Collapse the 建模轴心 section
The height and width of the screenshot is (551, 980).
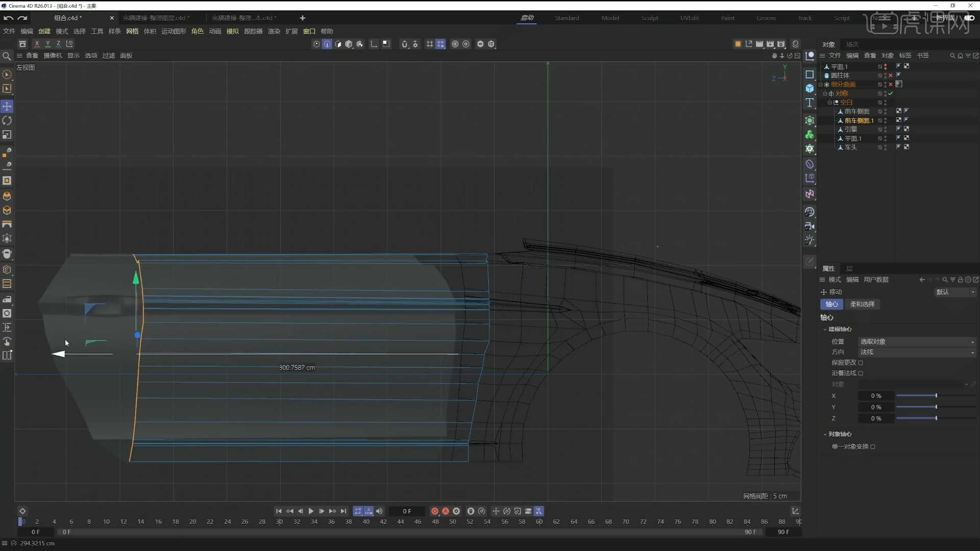tap(825, 329)
